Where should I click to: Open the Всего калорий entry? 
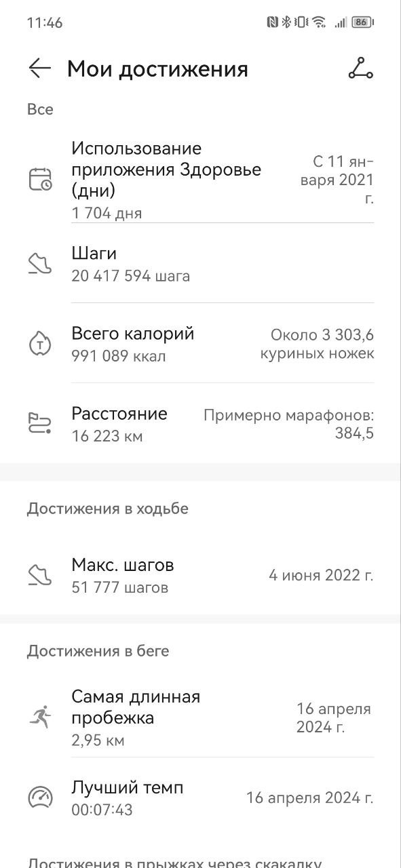pos(200,344)
